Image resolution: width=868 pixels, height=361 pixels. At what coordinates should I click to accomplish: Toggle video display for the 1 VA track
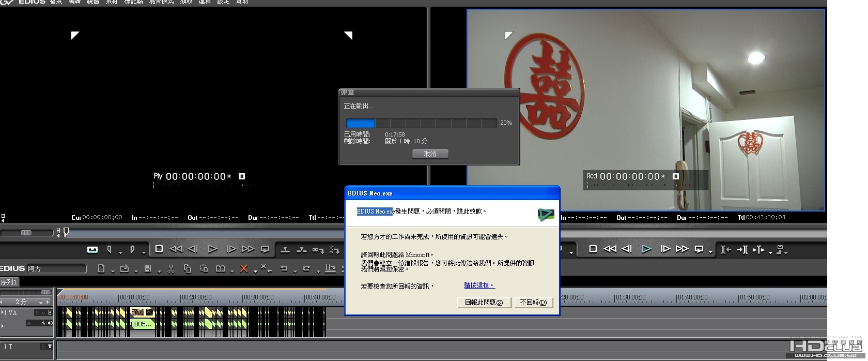point(50,313)
